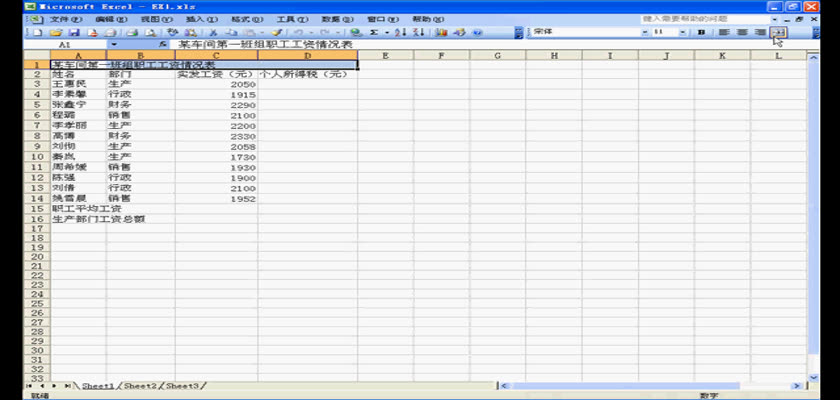
Task: Align cell text to the left
Action: click(724, 33)
